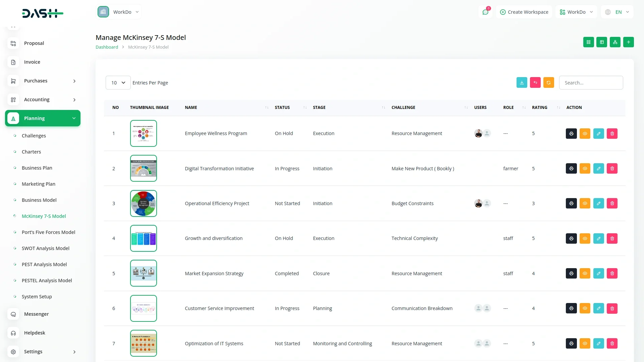Screen dimensions: 644x362
Task: Click into the Search field
Action: pos(591,83)
